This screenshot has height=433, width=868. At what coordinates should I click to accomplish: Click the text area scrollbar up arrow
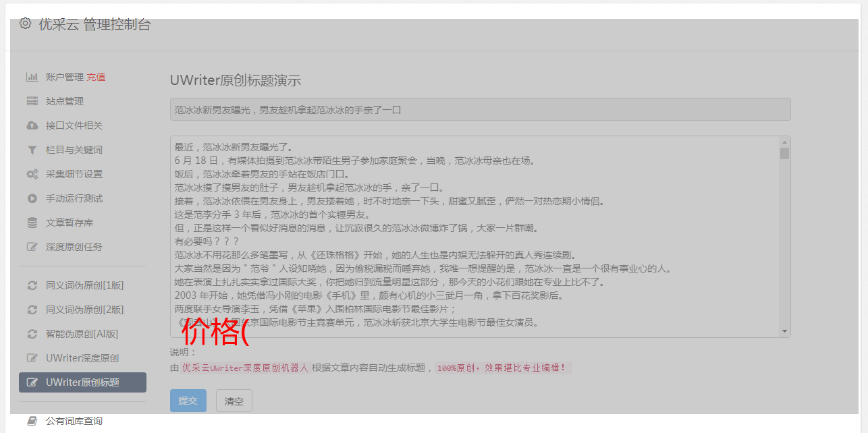784,142
